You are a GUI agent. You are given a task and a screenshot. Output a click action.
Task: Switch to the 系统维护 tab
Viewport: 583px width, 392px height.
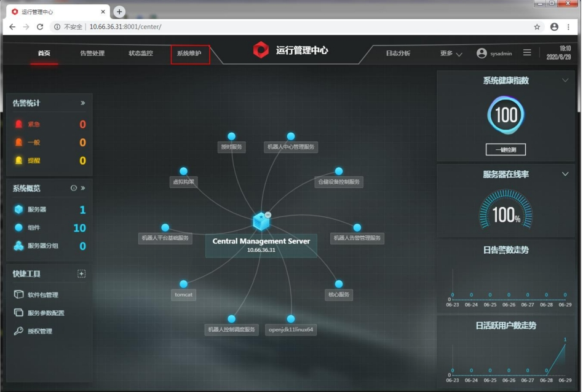pyautogui.click(x=189, y=53)
